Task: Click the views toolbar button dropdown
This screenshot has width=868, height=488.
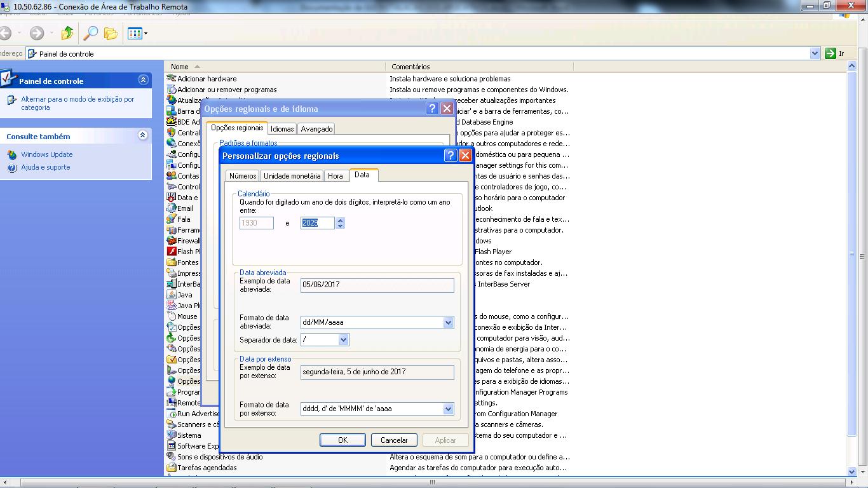Action: 146,34
